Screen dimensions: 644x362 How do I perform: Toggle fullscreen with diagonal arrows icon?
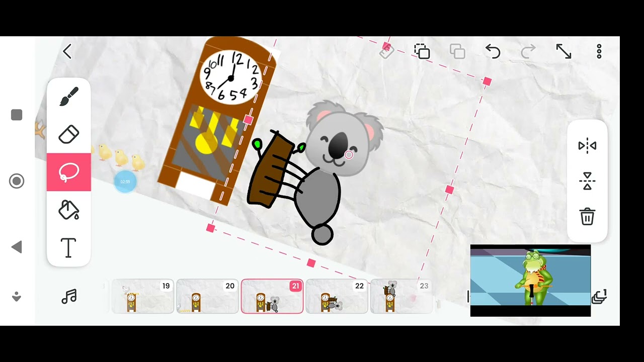pos(563,51)
